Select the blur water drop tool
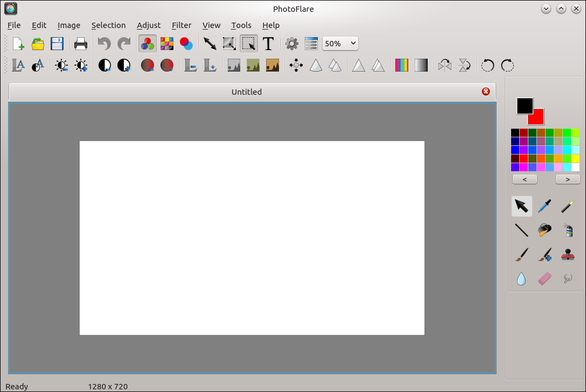 [521, 278]
